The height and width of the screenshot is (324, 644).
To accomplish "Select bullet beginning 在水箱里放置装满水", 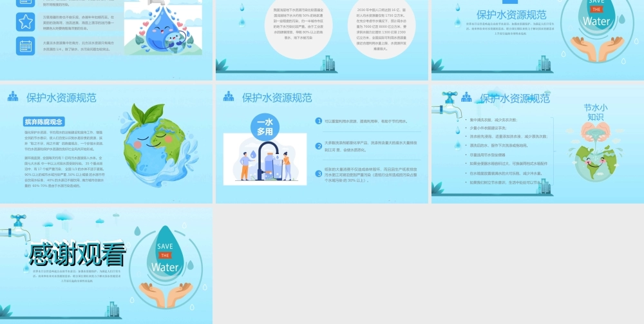I will (506, 173).
